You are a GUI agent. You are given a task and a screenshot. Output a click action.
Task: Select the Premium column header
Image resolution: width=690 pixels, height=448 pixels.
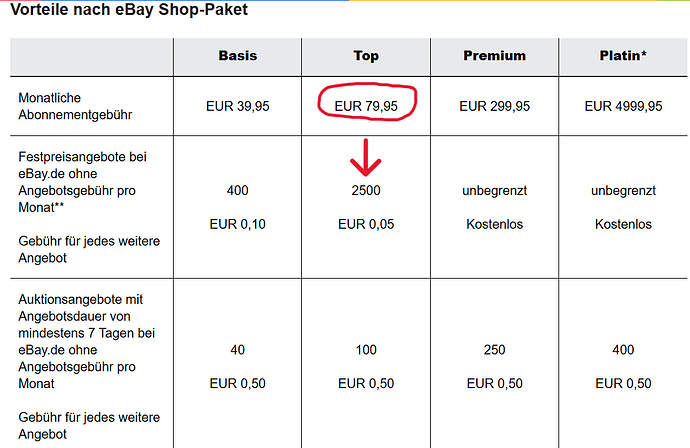(x=495, y=56)
